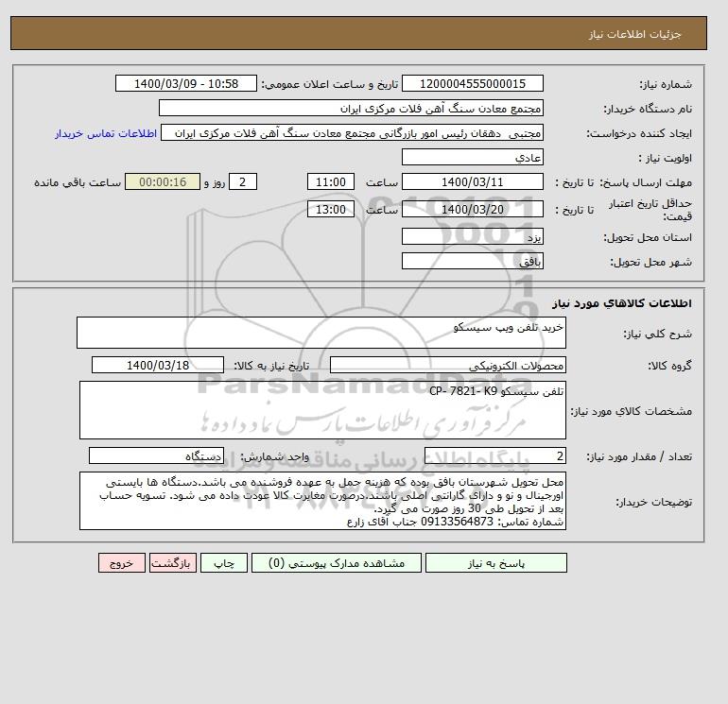Select the شماره نیاز field 1200004555000015
The image size is (728, 704).
(473, 83)
